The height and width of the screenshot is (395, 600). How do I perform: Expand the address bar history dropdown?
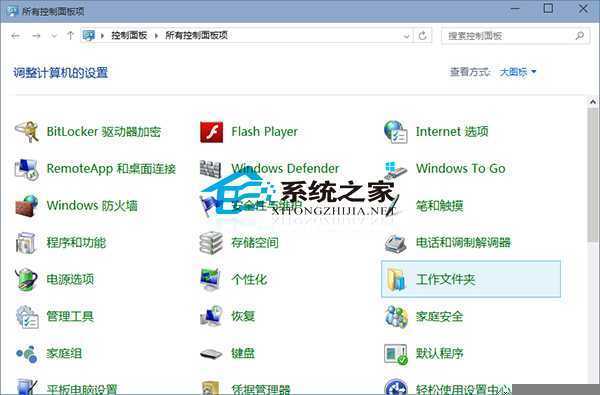pyautogui.click(x=406, y=36)
